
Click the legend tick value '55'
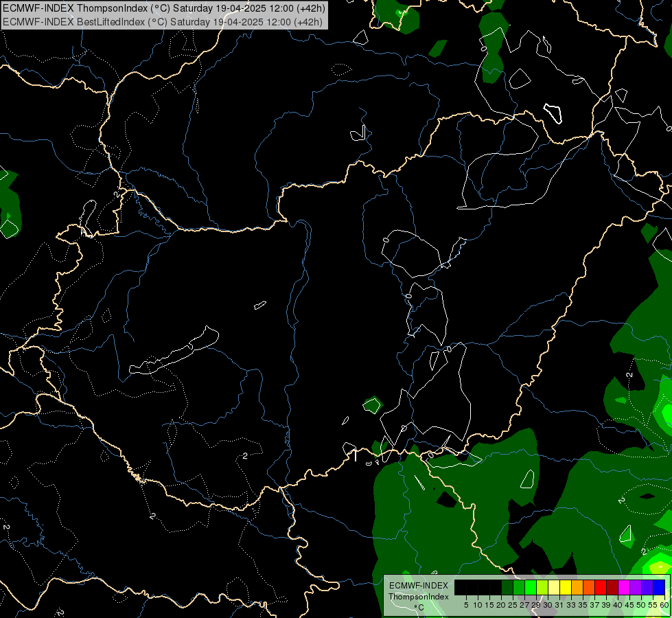(653, 605)
